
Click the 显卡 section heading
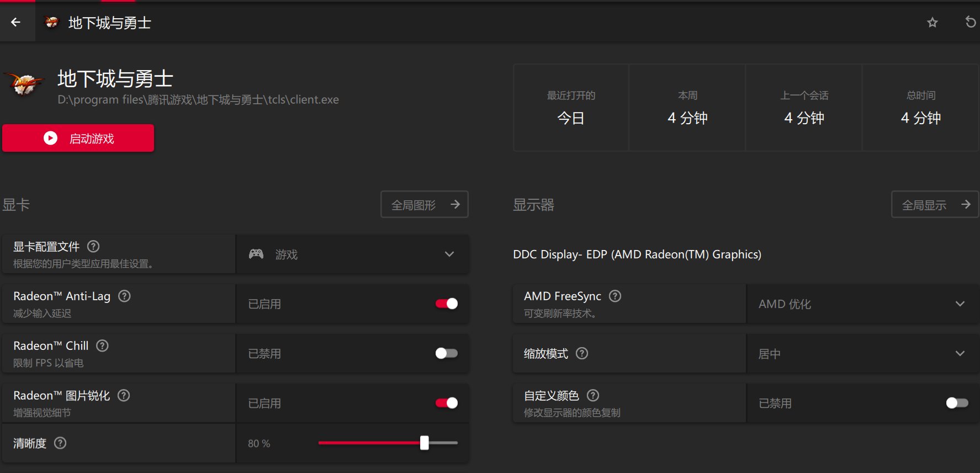point(16,205)
